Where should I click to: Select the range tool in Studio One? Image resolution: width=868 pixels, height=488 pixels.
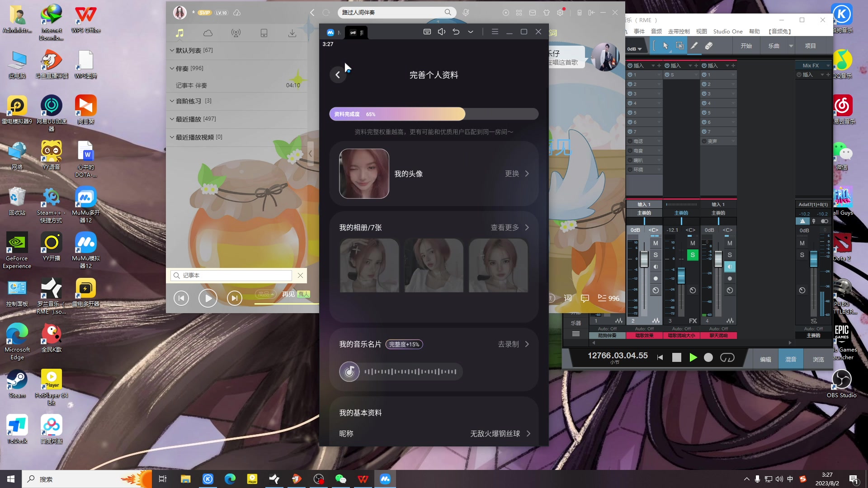pos(679,46)
